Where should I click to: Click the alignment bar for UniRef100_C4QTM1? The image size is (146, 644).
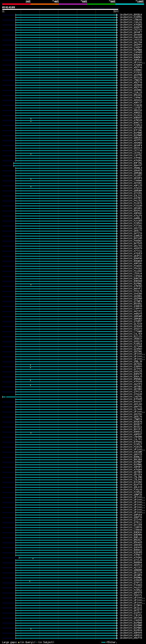coord(60,397)
